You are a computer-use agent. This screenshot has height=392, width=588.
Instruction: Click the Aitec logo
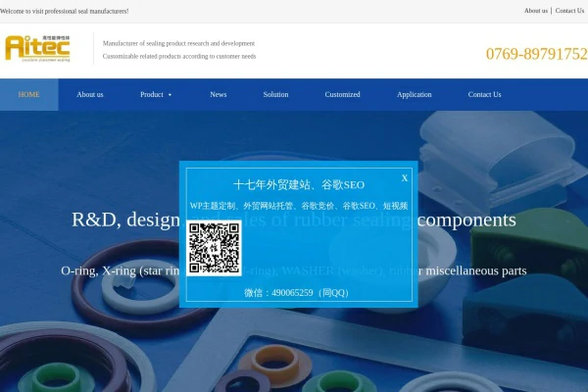(37, 49)
